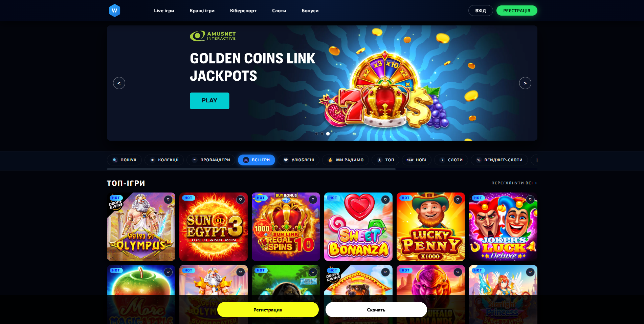The width and height of the screenshot is (644, 324).
Task: Click the blue W site logo
Action: (115, 11)
